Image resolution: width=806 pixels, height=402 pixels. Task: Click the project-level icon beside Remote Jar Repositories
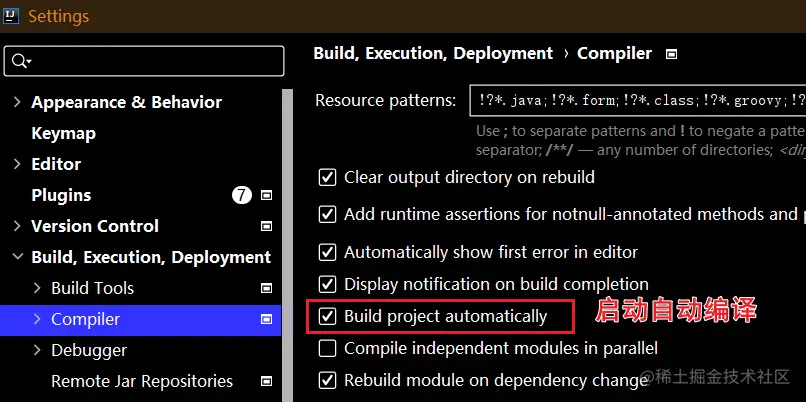(x=266, y=381)
